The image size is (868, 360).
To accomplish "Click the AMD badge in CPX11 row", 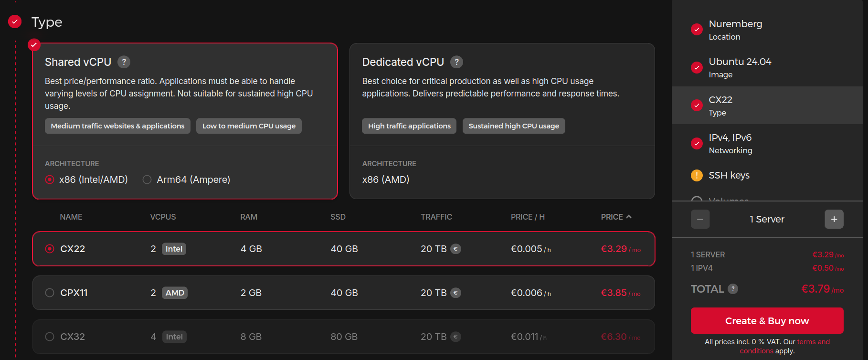I will tap(175, 293).
